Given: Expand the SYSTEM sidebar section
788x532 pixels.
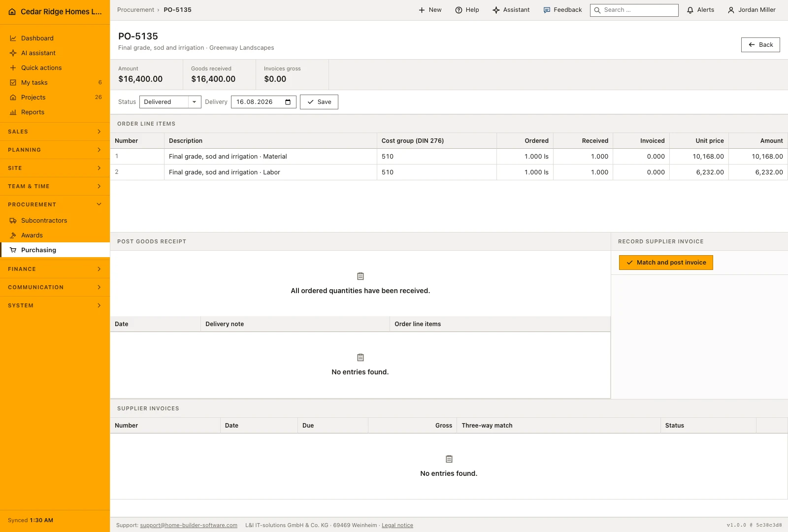Looking at the screenshot, I should [x=55, y=305].
